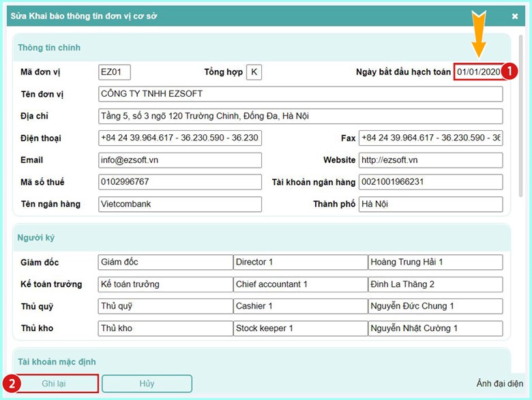The height and width of the screenshot is (400, 532).
Task: Click the Chief accountant 1 field
Action: 300,284
